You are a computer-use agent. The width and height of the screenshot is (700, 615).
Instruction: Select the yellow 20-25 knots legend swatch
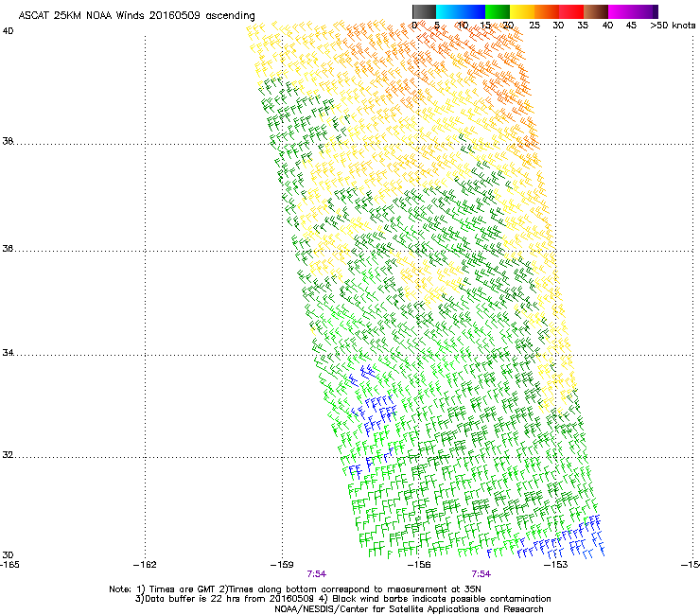tap(522, 11)
